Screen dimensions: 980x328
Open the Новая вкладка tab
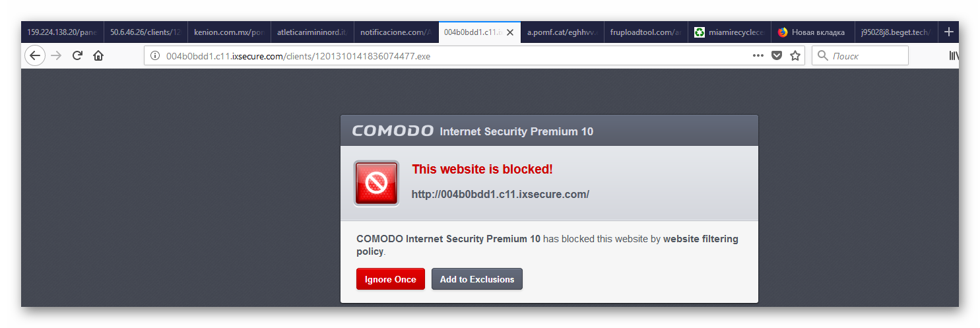[812, 32]
